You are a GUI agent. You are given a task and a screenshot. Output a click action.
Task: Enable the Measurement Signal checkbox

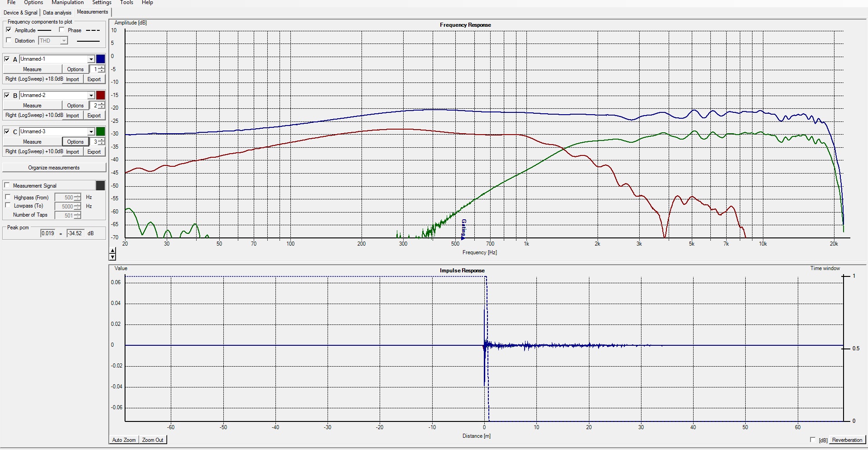(x=7, y=185)
